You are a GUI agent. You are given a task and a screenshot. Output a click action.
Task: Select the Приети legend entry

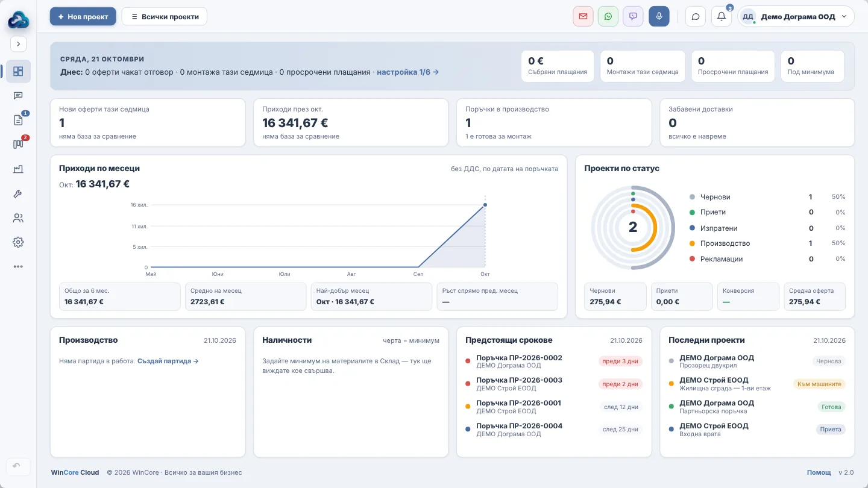(767, 212)
